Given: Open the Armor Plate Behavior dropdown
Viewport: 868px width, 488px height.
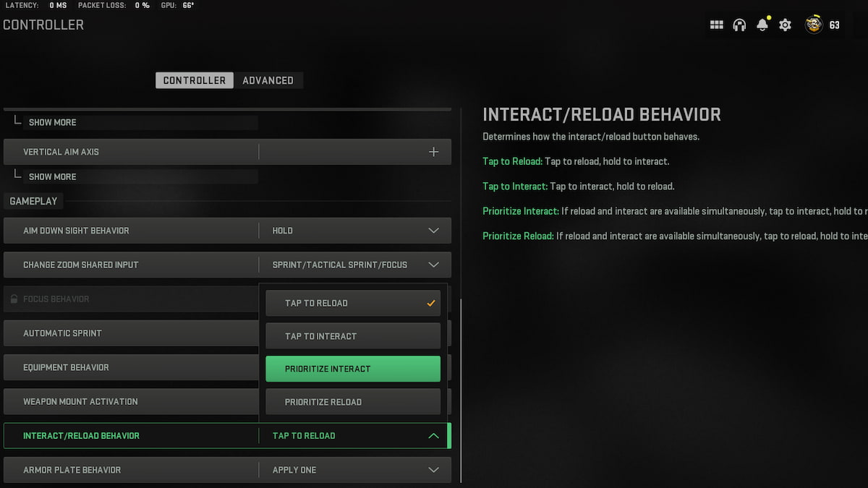Looking at the screenshot, I should [x=433, y=469].
